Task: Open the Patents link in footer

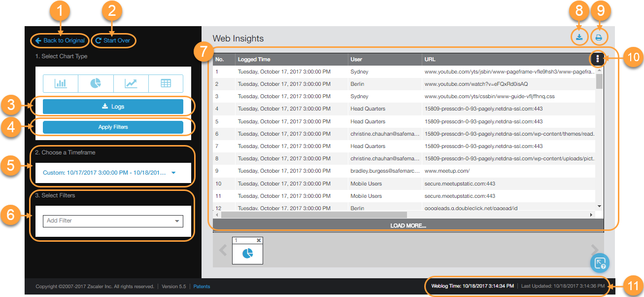Action: [202, 286]
